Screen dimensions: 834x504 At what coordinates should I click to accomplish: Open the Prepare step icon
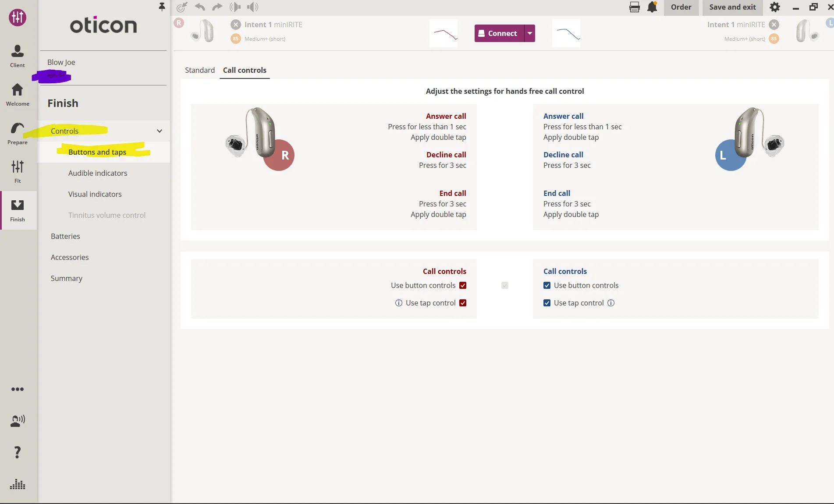pos(18,133)
